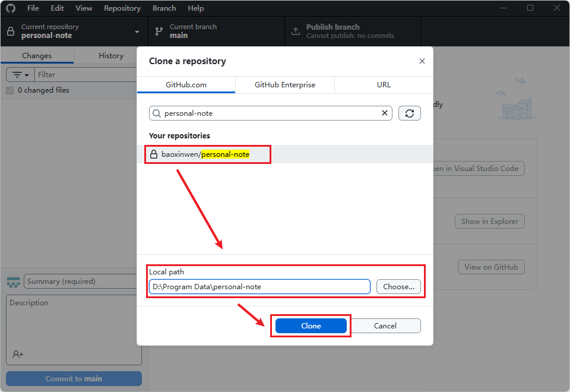Click the add co-authors icon
Viewport: 570px width, 392px height.
pyautogui.click(x=18, y=354)
